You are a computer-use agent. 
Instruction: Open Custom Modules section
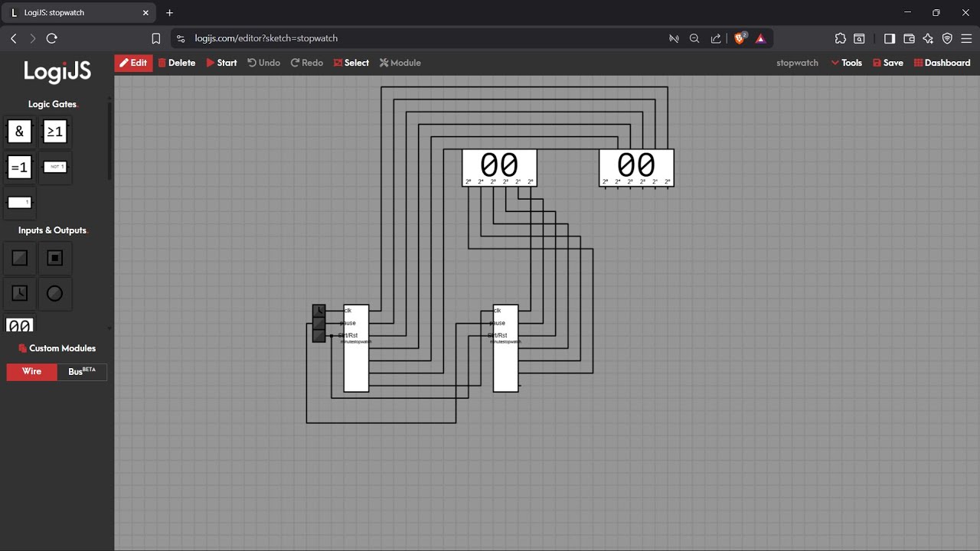click(57, 348)
